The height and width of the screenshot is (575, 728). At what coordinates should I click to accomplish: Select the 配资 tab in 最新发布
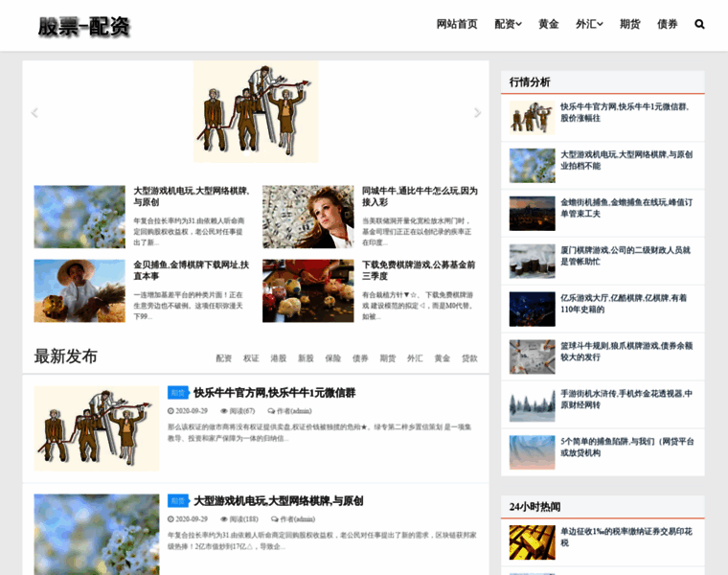[x=224, y=358]
